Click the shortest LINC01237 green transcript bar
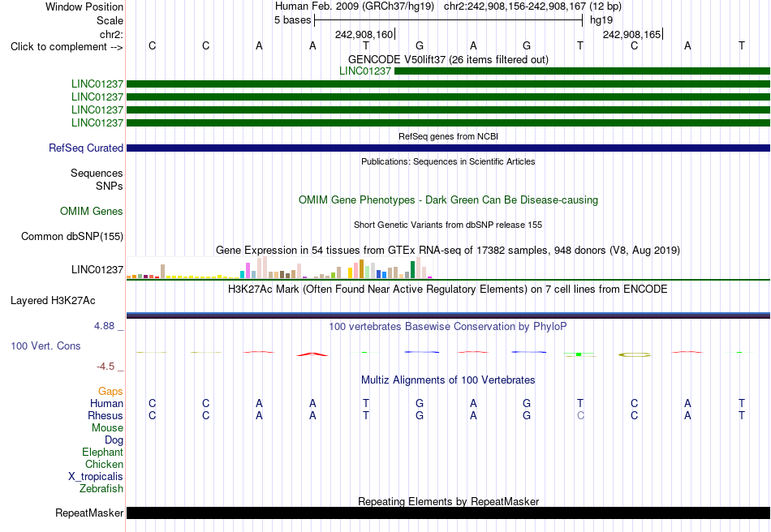The height and width of the screenshot is (532, 771). click(x=582, y=71)
